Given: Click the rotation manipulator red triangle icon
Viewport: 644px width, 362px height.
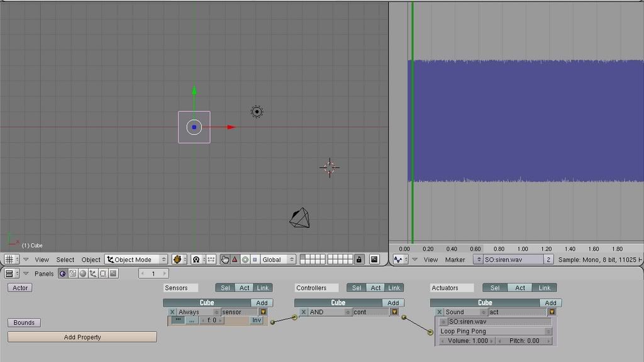Looking at the screenshot, I should coord(234,259).
